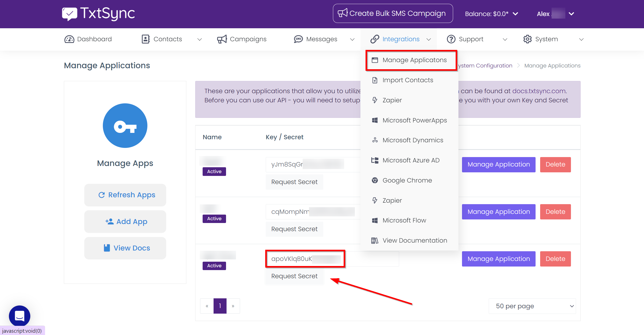644x335 pixels.
Task: Click Add App button
Action: click(x=125, y=222)
